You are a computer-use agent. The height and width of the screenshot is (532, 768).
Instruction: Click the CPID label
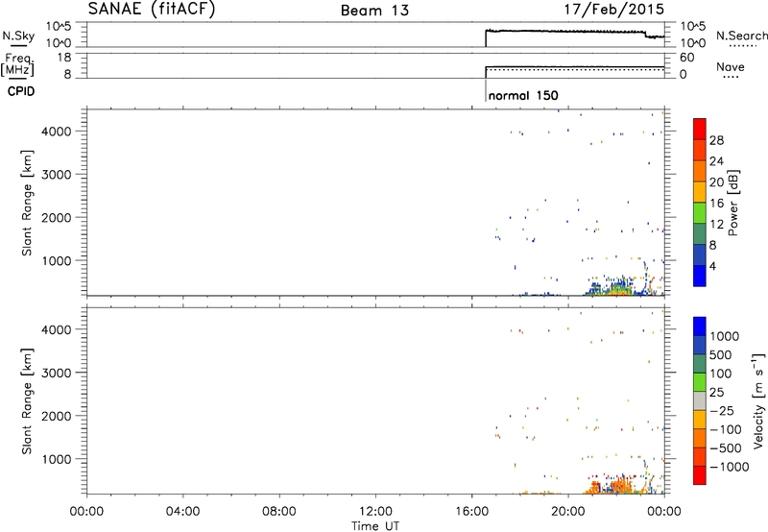coord(21,91)
